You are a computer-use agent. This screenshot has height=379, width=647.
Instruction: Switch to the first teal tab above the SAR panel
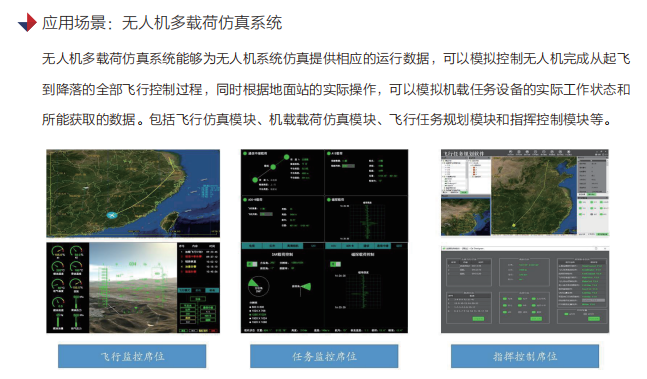(251, 246)
